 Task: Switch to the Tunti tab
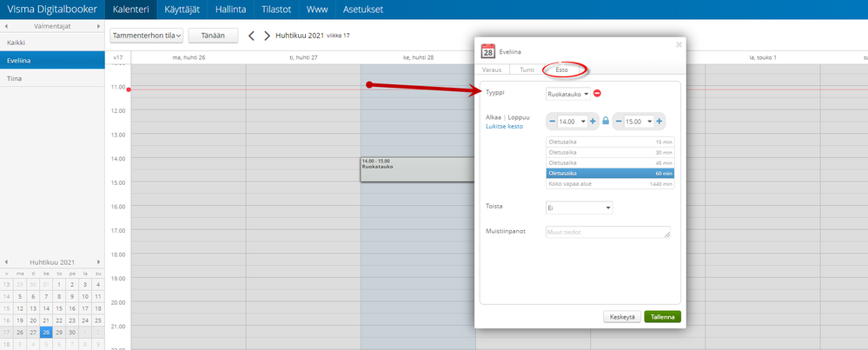(527, 69)
